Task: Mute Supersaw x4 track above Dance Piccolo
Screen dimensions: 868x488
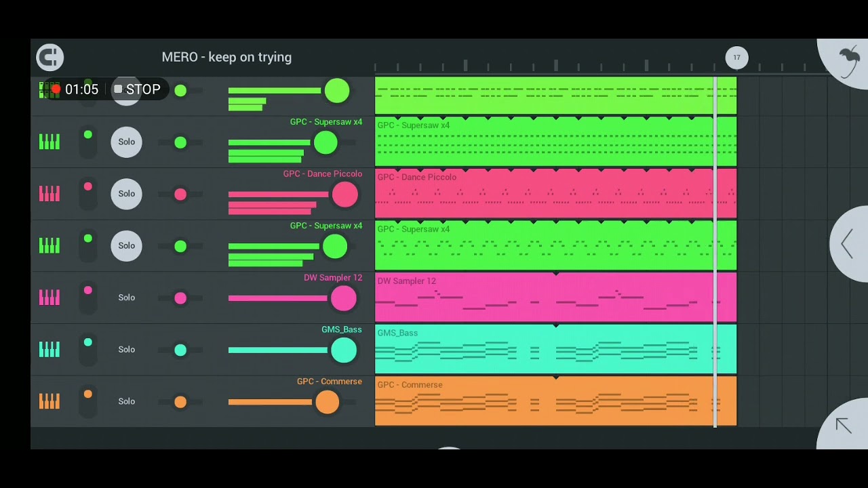Action: 88,142
